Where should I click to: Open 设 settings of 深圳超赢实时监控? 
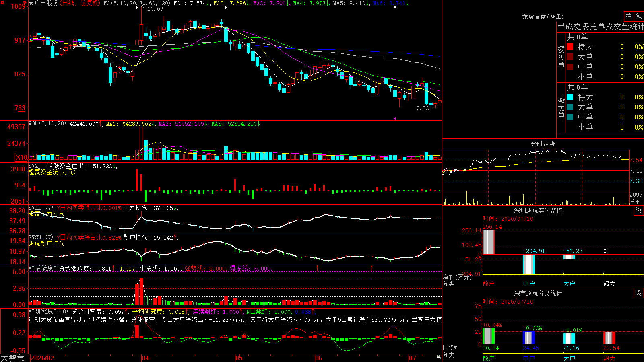click(639, 210)
